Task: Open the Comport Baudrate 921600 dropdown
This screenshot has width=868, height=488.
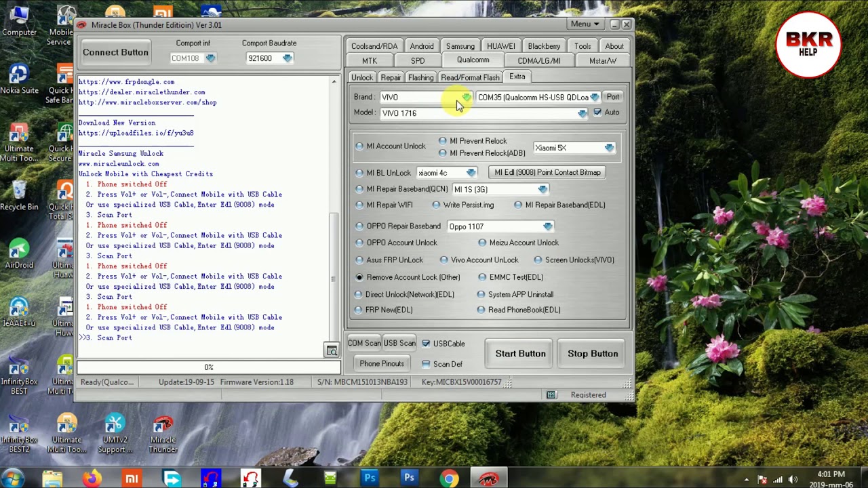Action: coord(288,58)
